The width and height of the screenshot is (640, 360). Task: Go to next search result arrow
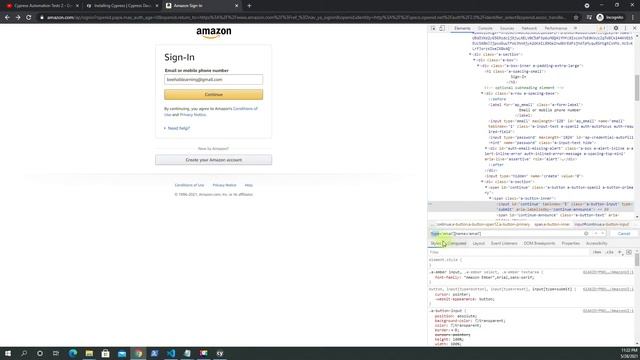click(x=602, y=233)
